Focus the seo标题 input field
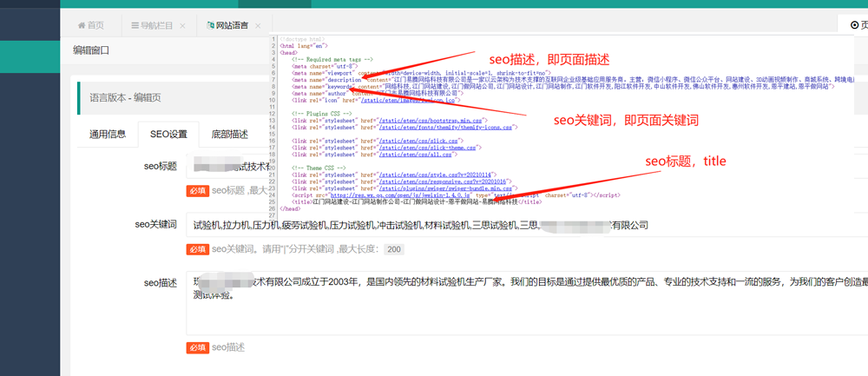Screen dimensions: 868x376 (x=228, y=166)
